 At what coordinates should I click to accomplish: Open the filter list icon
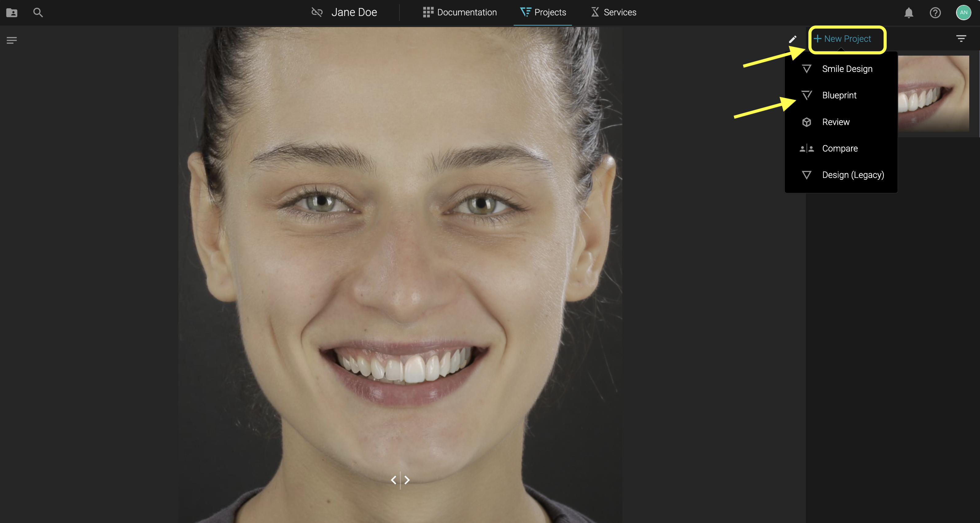(961, 38)
